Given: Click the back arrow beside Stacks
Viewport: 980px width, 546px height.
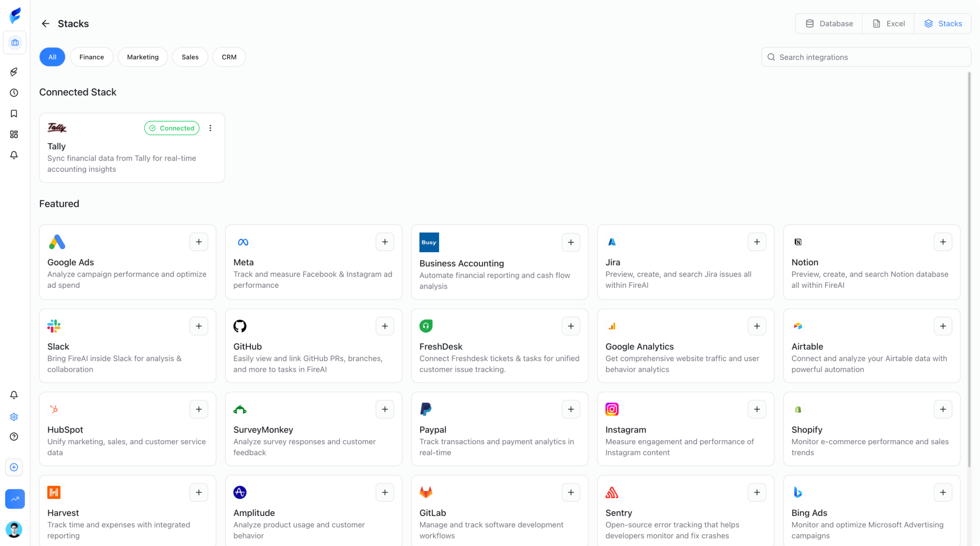Looking at the screenshot, I should 46,24.
